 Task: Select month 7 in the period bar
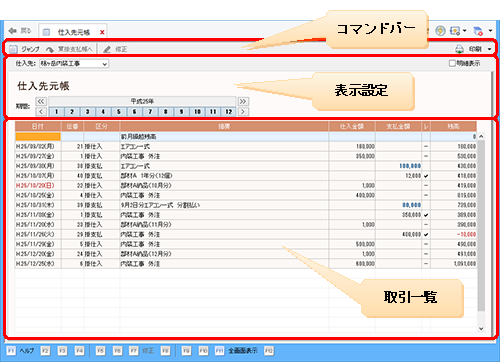click(x=150, y=112)
